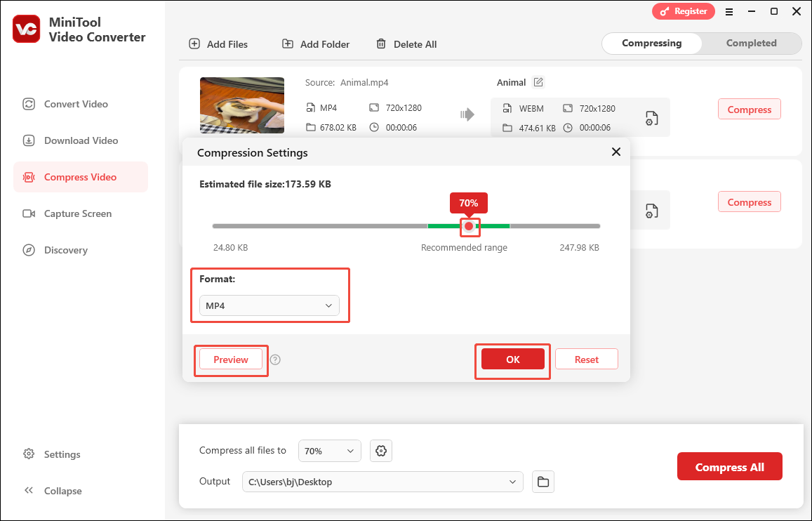Viewport: 812px width, 521px height.
Task: Click the WEBM output format label
Action: [x=531, y=109]
